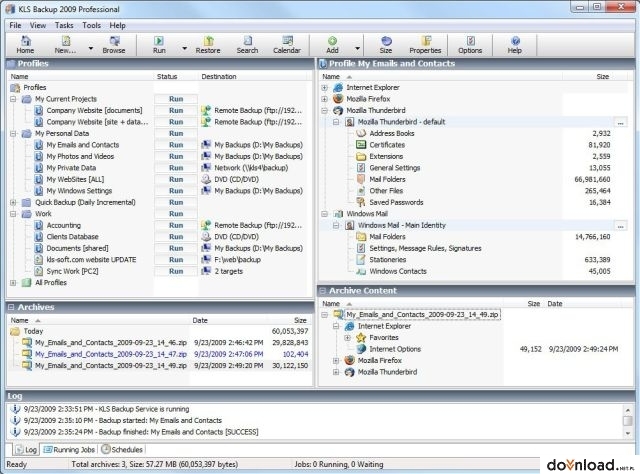Screen dimensions: 640x474
Task: Run the Company Website [documents] profile
Action: 176,110
